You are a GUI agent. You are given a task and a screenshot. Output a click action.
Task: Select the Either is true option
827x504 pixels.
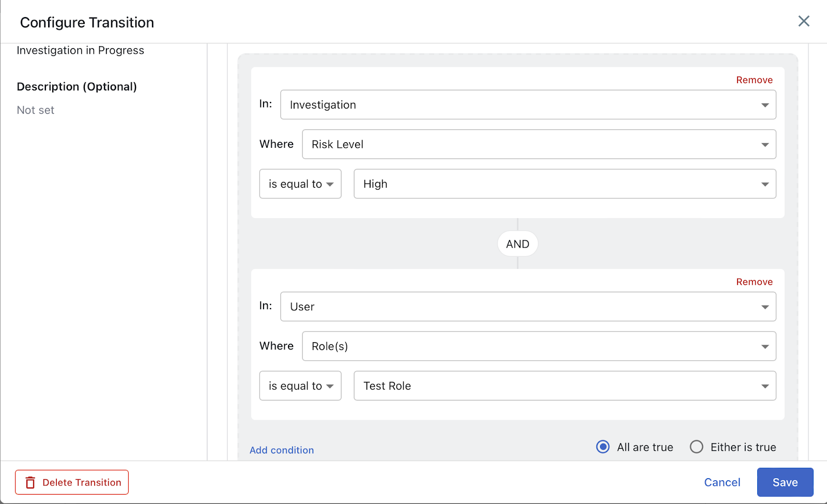pyautogui.click(x=696, y=447)
